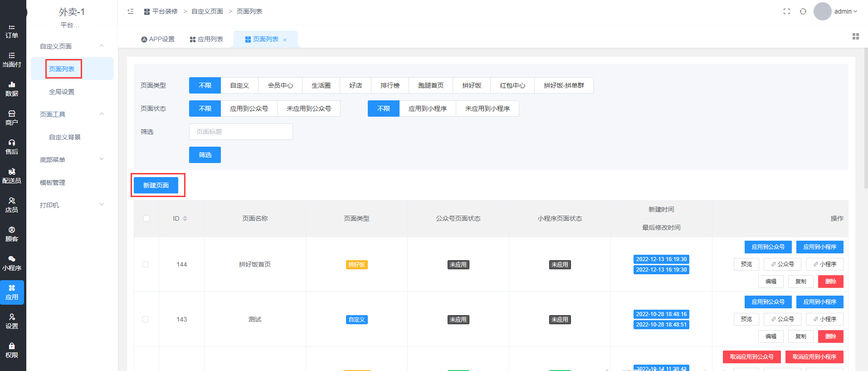The height and width of the screenshot is (371, 868).
Task: Delete the 拼好饭首页 row with 删除
Action: (x=830, y=282)
